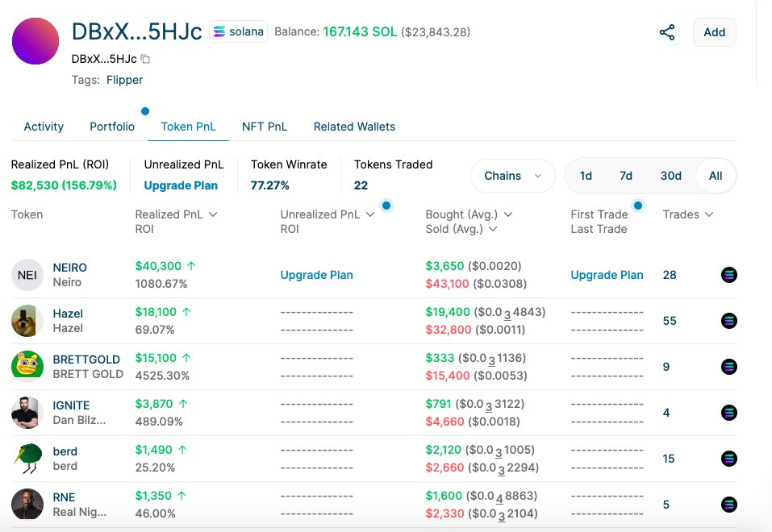Click green up arrow beside $1,490
This screenshot has width=772, height=532.
click(182, 449)
